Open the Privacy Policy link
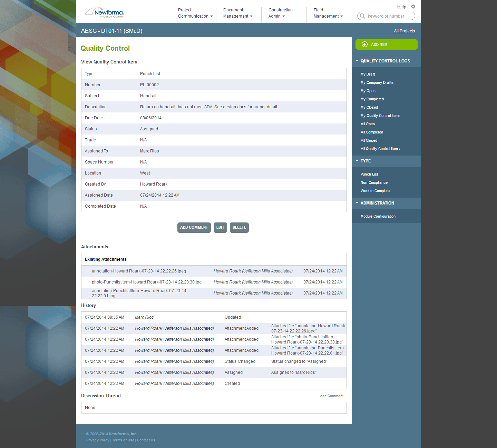497x448 pixels. [98, 440]
